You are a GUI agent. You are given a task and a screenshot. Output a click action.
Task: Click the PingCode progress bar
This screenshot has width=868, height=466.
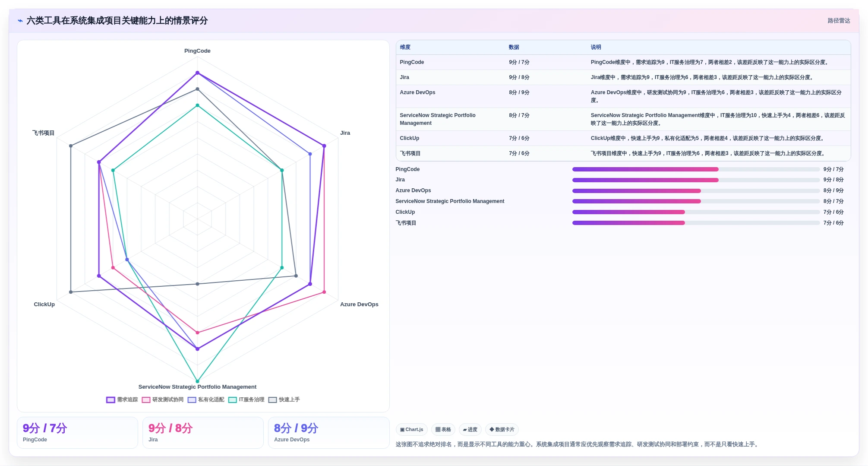[x=696, y=169]
